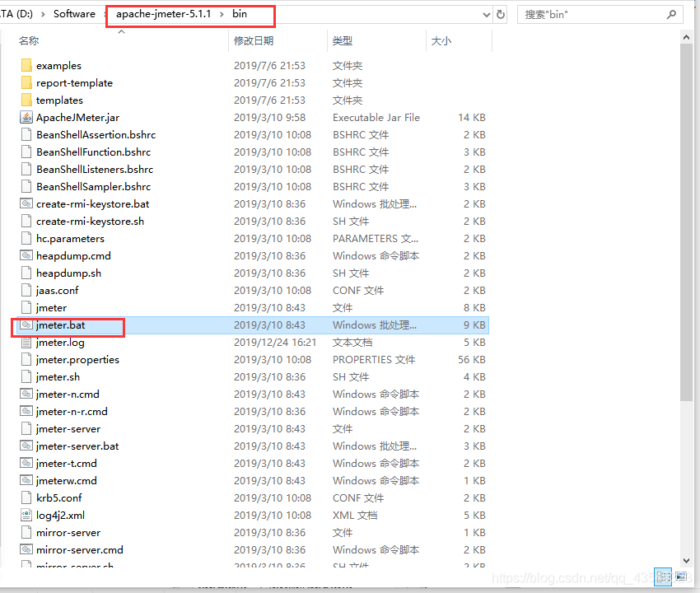Select the BeanShellListeners.bshrc file name
This screenshot has width=700, height=593.
[95, 169]
